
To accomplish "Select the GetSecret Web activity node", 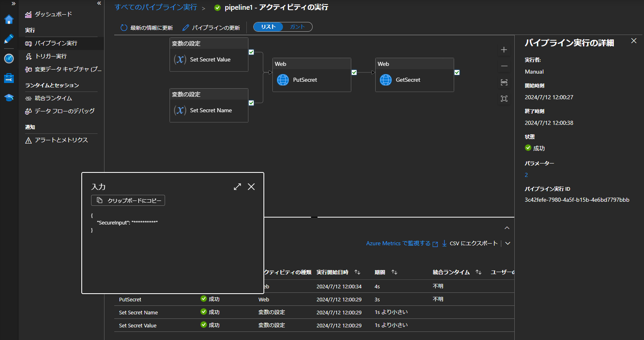I will 415,75.
